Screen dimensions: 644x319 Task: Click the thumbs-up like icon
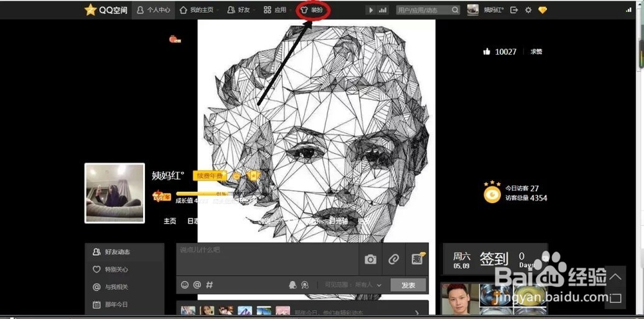487,52
